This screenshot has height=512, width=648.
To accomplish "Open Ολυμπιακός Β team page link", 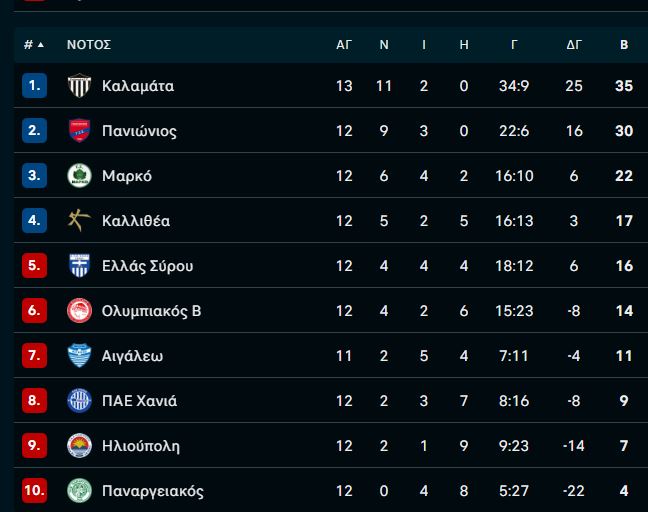I will [x=151, y=311].
